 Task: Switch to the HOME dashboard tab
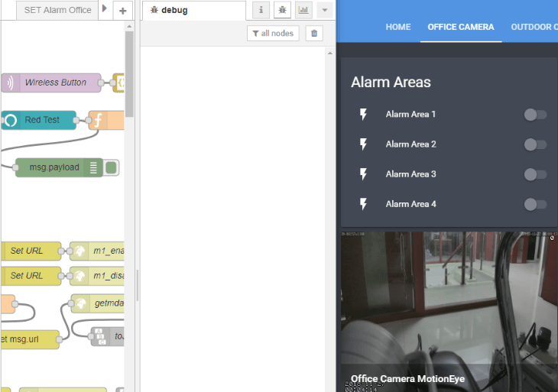click(x=398, y=27)
